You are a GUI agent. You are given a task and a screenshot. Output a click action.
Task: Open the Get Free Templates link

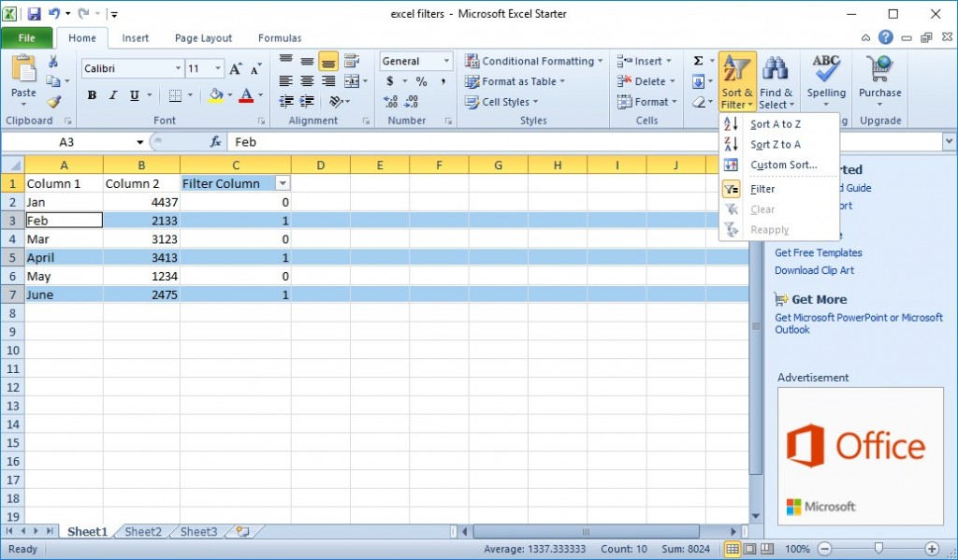click(818, 252)
